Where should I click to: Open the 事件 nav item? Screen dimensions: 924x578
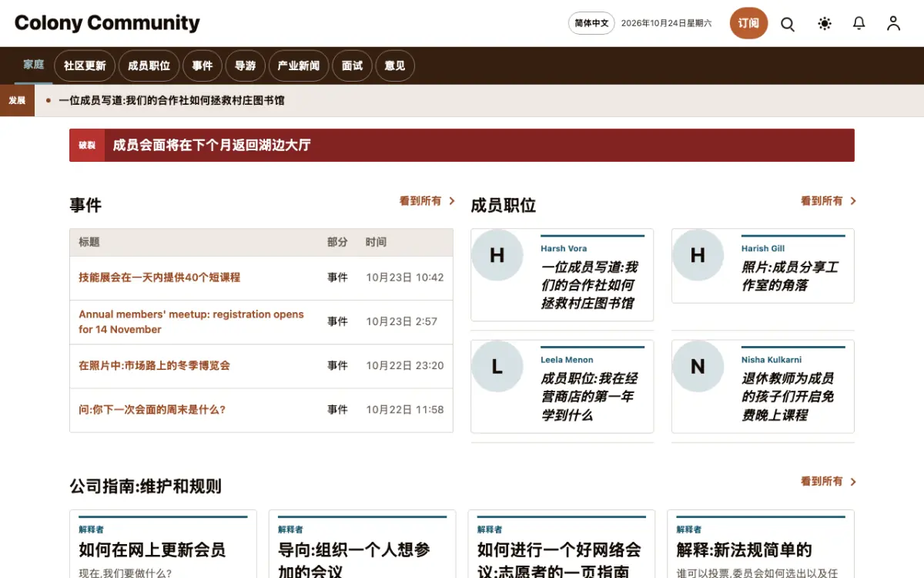[203, 66]
